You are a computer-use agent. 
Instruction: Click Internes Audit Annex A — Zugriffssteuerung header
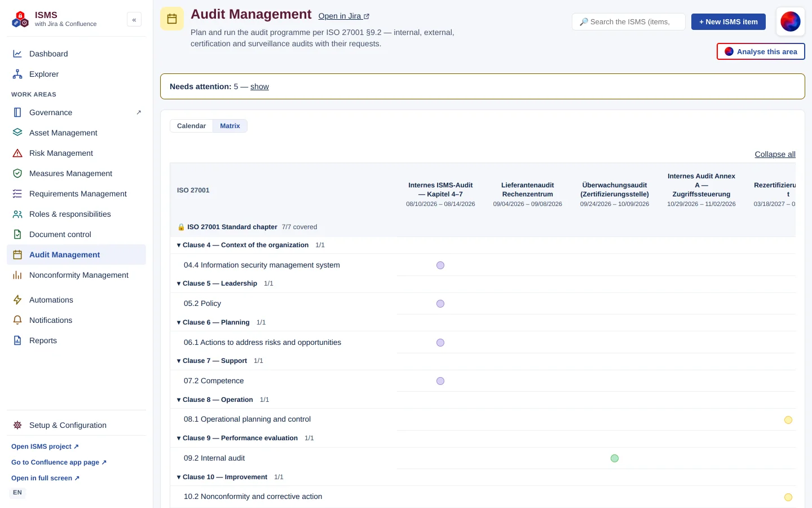(701, 190)
